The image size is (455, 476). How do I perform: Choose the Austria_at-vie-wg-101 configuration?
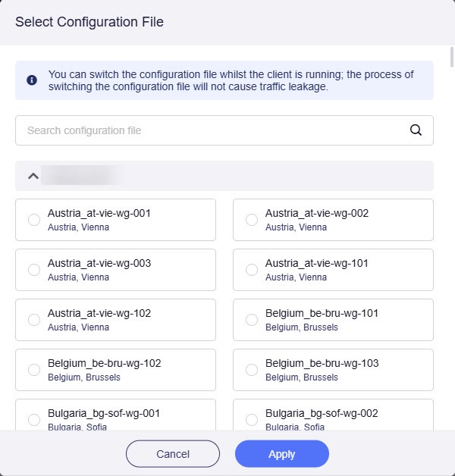252,270
